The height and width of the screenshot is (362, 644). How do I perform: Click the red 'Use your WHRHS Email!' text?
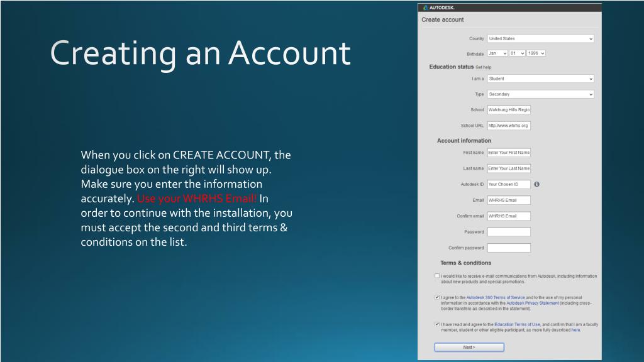click(197, 199)
